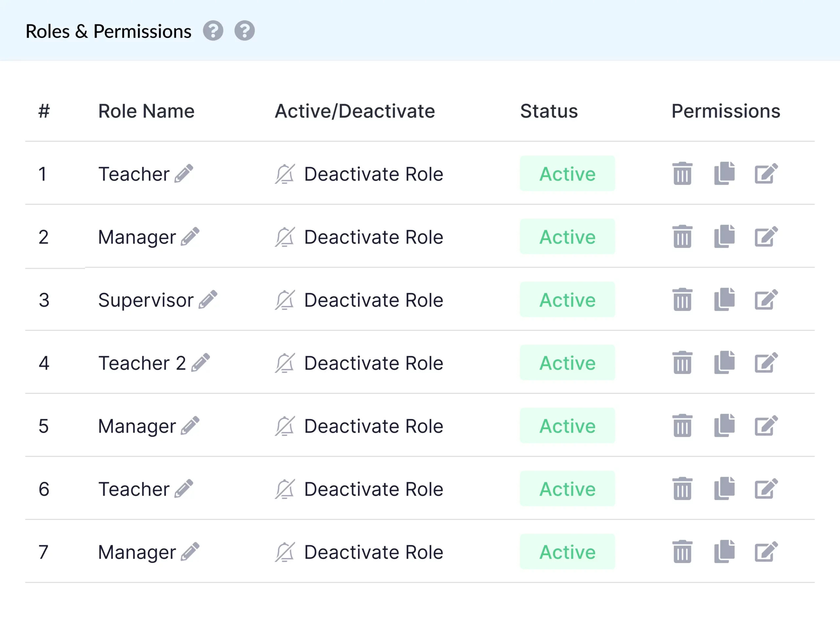Duplicate row 2 Manager role via copy icon
This screenshot has width=840, height=625.
(724, 236)
